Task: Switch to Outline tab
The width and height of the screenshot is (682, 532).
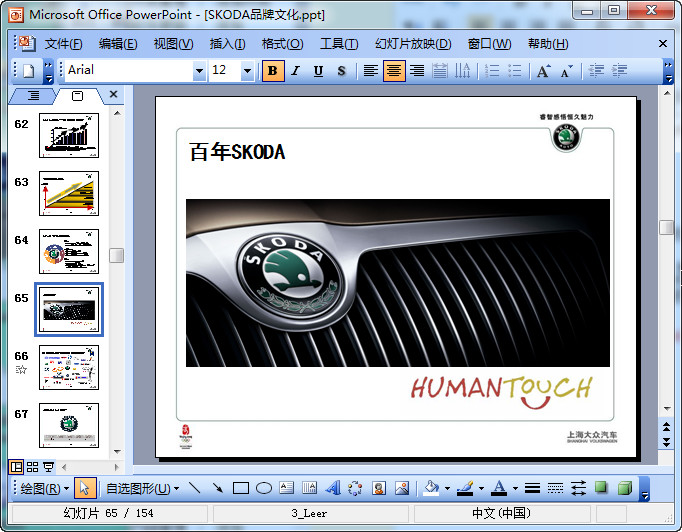Action: pyautogui.click(x=33, y=96)
